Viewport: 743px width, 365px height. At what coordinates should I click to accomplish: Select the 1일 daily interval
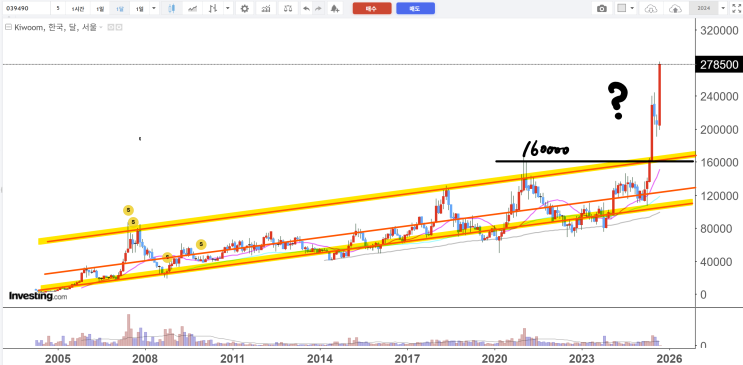point(100,9)
